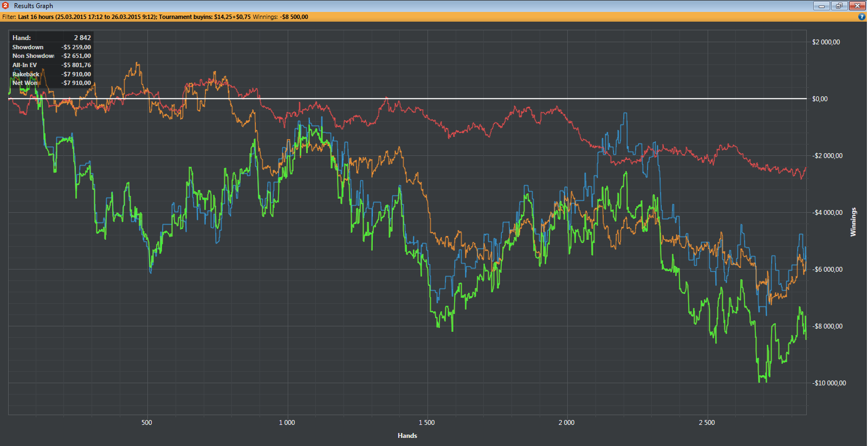Click the Winnings vertical axis title
Viewport: 868px width, 446px height.
tap(853, 222)
